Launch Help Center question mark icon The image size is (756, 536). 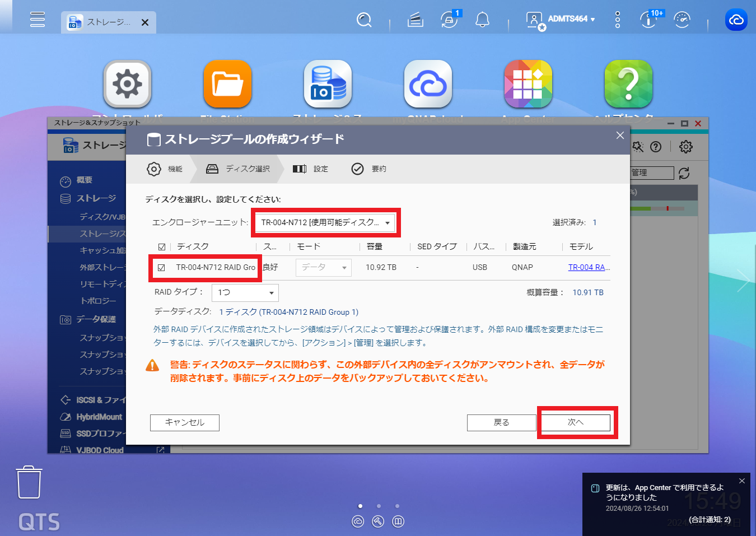[x=628, y=84]
